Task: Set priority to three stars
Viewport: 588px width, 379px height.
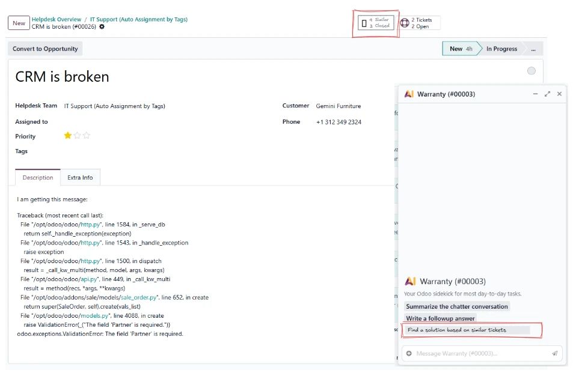Action: (x=86, y=135)
